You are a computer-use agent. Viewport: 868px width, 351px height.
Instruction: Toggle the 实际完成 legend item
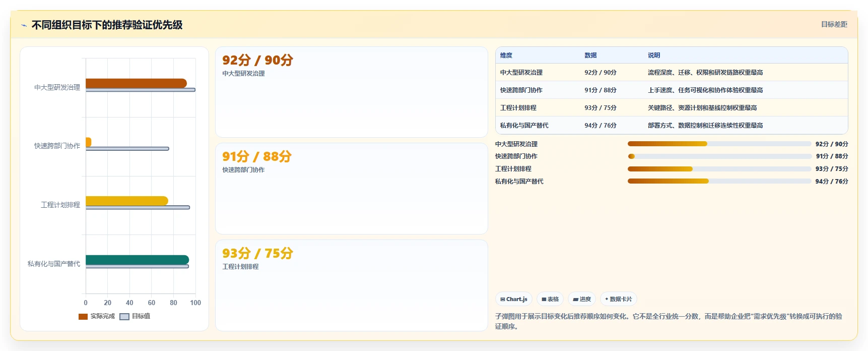coord(97,316)
